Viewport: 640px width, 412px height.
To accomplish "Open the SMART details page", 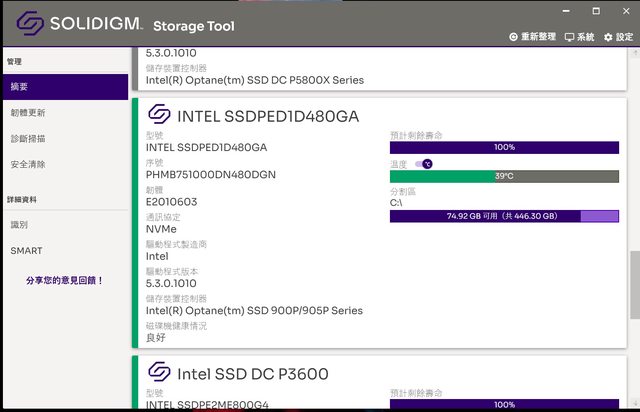I will [27, 251].
